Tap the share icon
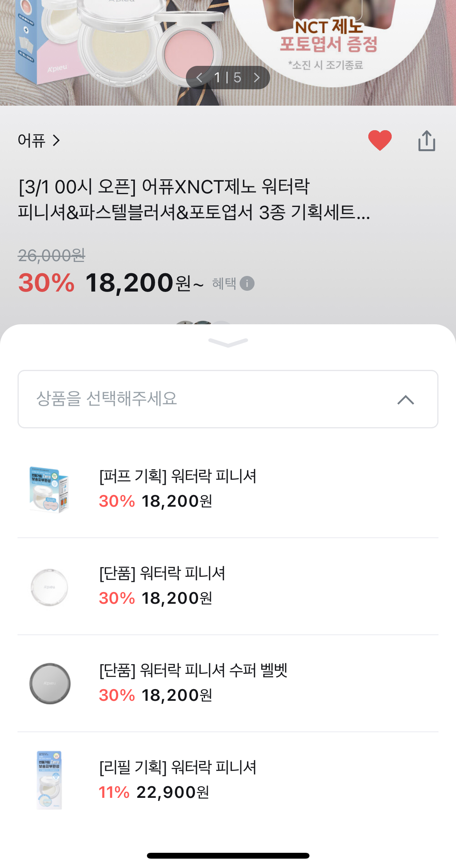The width and height of the screenshot is (456, 868). coord(426,141)
